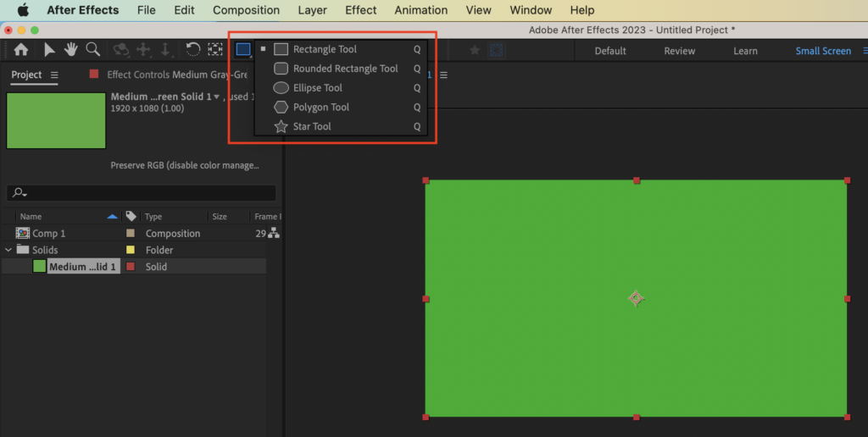The width and height of the screenshot is (868, 437).
Task: Choose the Ellipse Tool from the flyout
Action: click(317, 88)
